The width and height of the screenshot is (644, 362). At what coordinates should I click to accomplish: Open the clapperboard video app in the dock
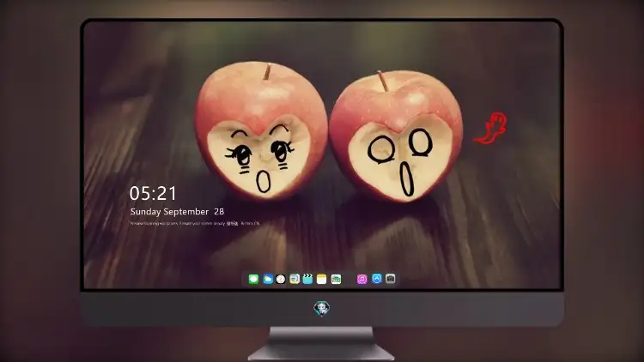click(x=307, y=279)
